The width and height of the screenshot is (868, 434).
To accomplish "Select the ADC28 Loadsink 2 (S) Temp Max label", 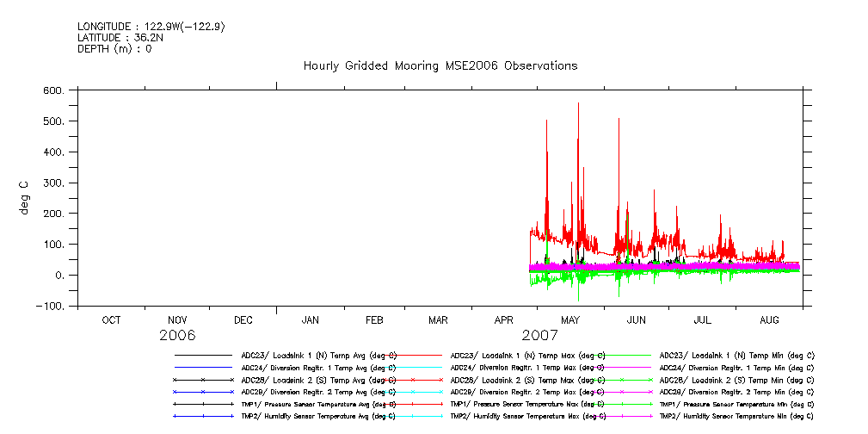I will [527, 379].
